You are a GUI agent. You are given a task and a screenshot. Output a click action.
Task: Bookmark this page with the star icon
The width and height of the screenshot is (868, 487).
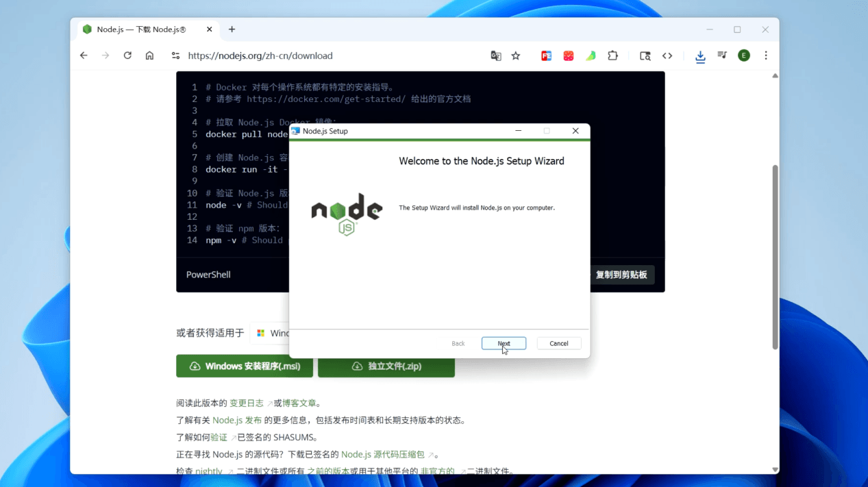516,56
